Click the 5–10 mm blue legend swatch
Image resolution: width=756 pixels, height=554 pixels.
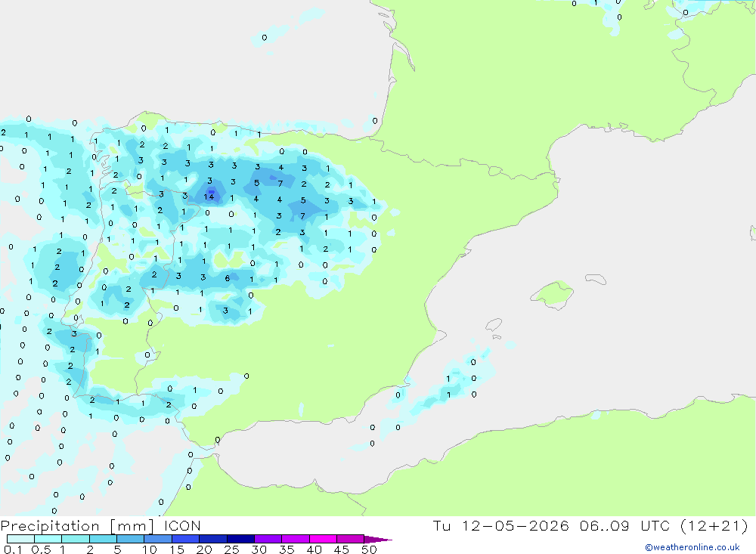131,539
